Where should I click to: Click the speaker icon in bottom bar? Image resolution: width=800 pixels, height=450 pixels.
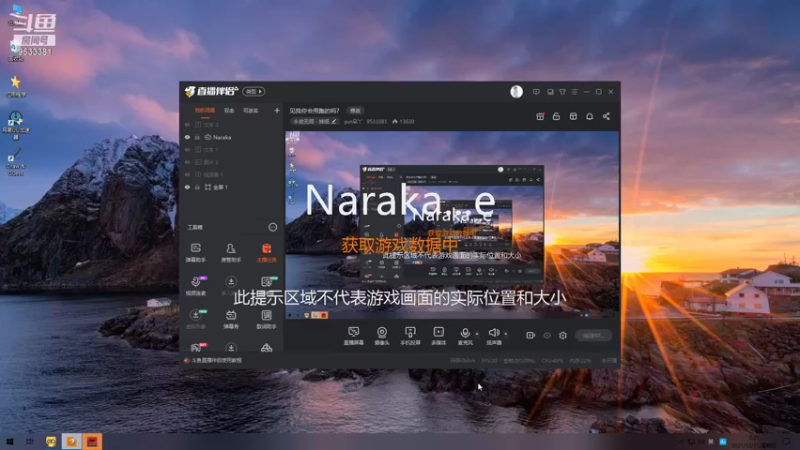click(493, 335)
